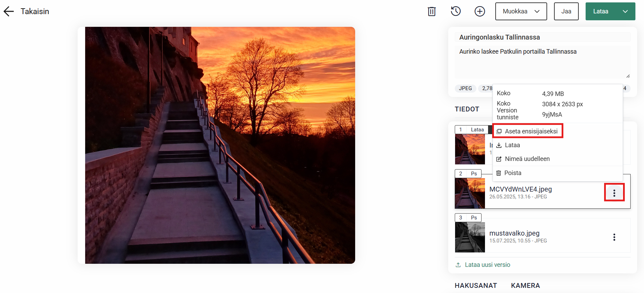Click upload icon beside Lataa uusi versio
The width and height of the screenshot is (644, 293).
(458, 265)
